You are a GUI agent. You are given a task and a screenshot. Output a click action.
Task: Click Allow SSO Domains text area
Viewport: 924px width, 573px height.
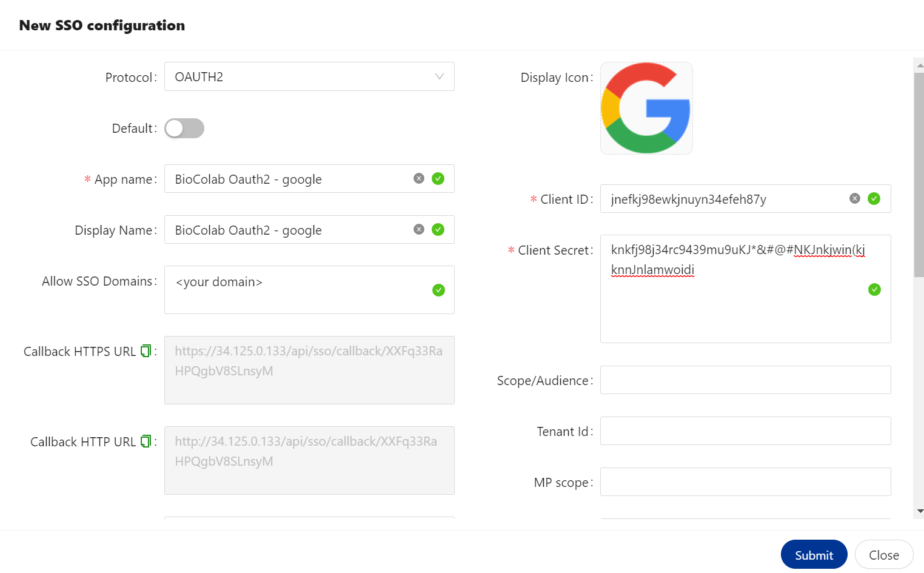[309, 290]
